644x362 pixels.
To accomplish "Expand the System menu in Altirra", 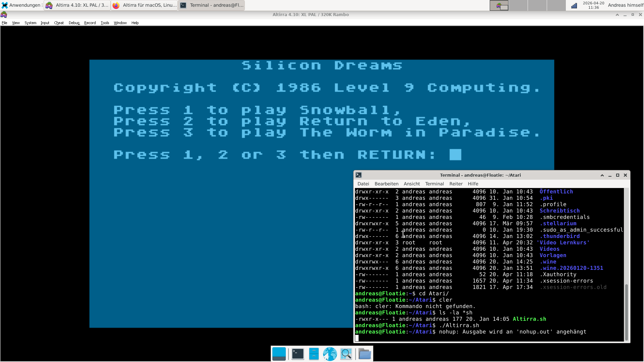I will tap(30, 23).
